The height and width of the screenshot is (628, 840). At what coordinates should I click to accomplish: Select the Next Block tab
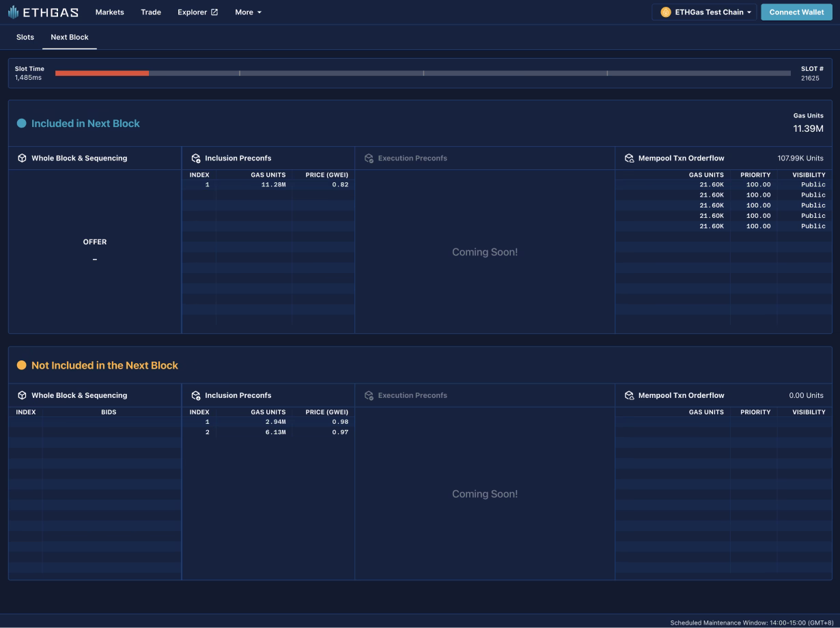[70, 37]
